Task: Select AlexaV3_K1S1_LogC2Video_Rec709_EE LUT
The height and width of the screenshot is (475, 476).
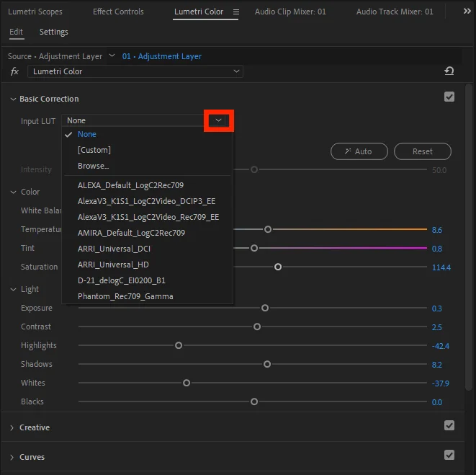Action: pyautogui.click(x=147, y=217)
